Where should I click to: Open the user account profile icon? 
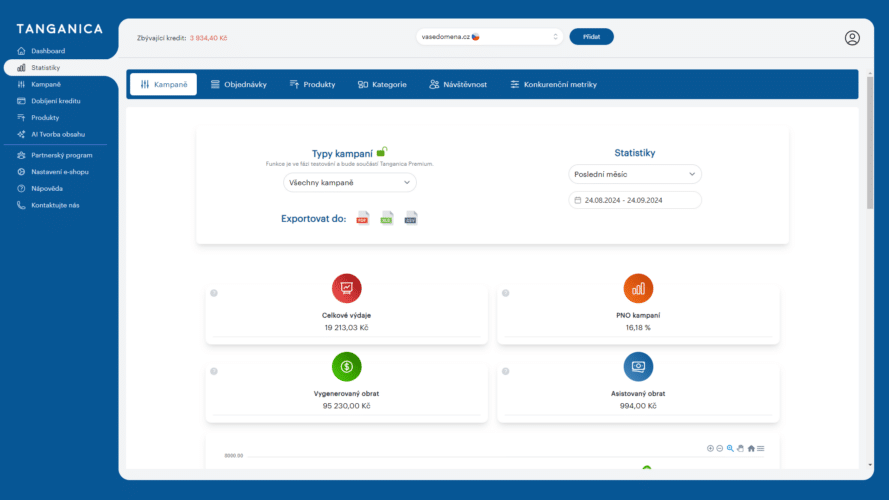(852, 38)
